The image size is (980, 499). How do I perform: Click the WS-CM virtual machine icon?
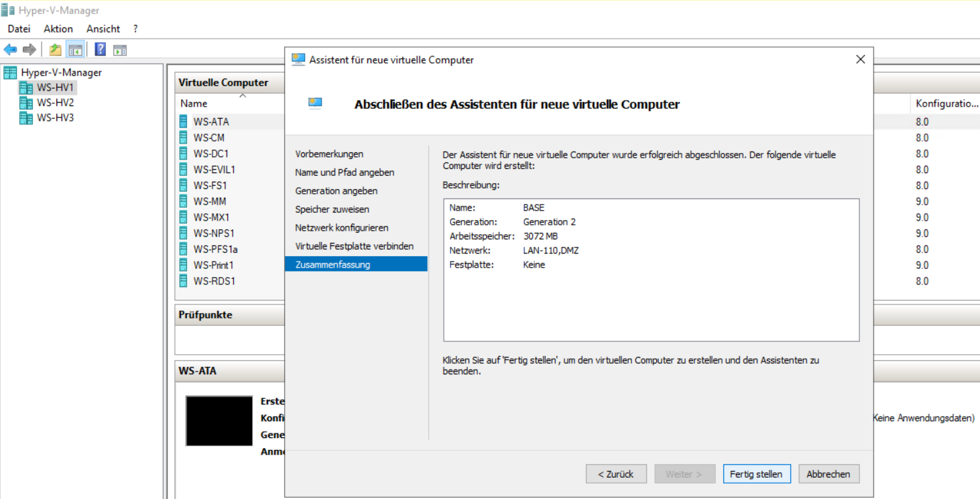[x=184, y=137]
